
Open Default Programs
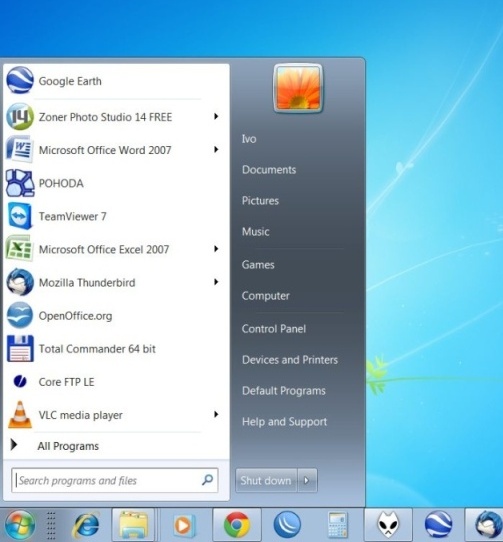(x=283, y=391)
